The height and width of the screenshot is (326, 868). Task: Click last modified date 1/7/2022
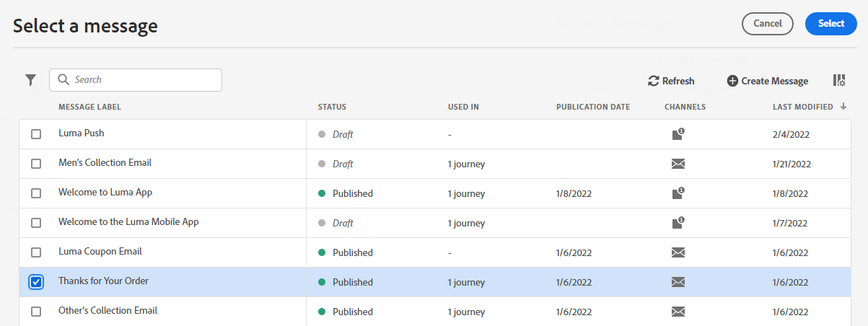(x=790, y=223)
